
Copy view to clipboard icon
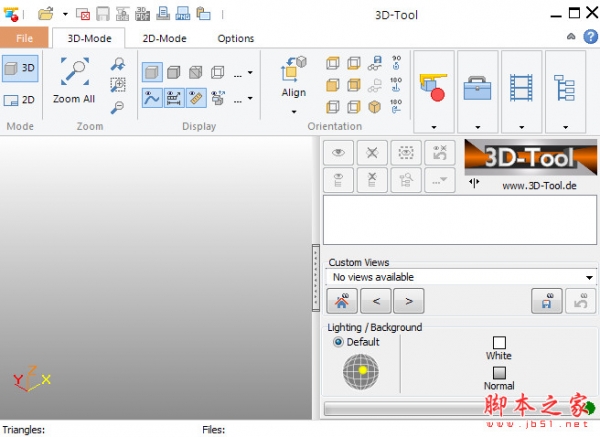pyautogui.click(x=203, y=14)
